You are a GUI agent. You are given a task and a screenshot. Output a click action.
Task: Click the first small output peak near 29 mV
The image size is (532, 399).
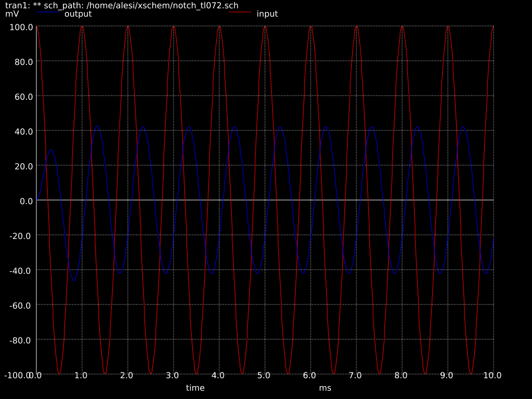pyautogui.click(x=51, y=150)
